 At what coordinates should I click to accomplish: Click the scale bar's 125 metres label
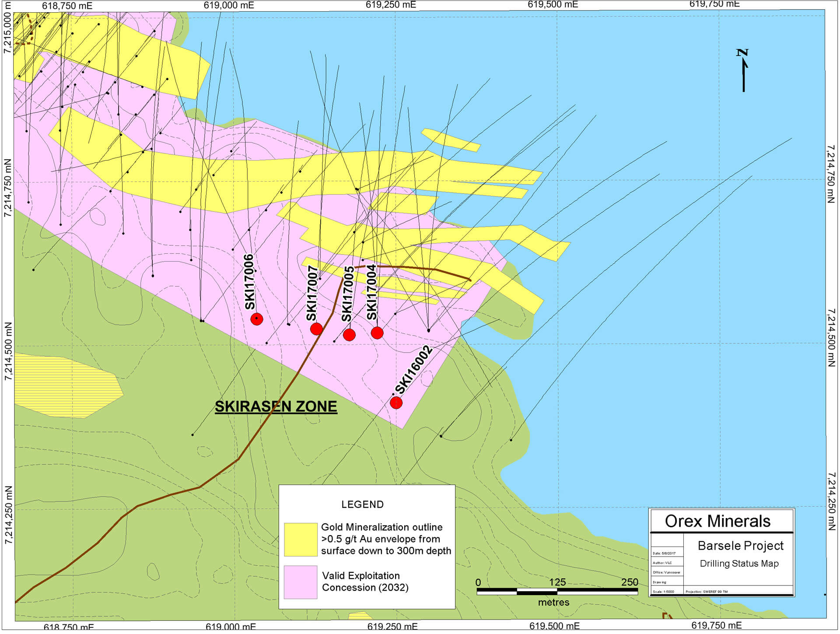tap(557, 582)
